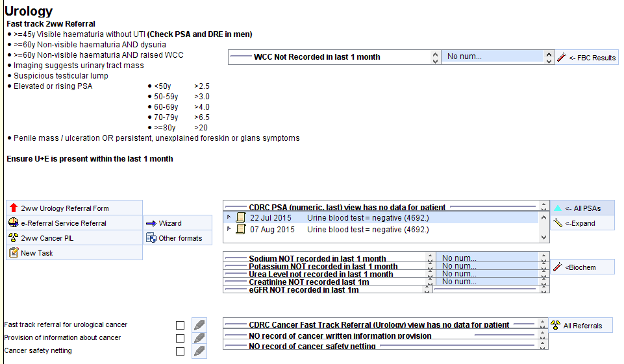Click the Sodium NOT recorded in last 1 month text

click(x=317, y=259)
